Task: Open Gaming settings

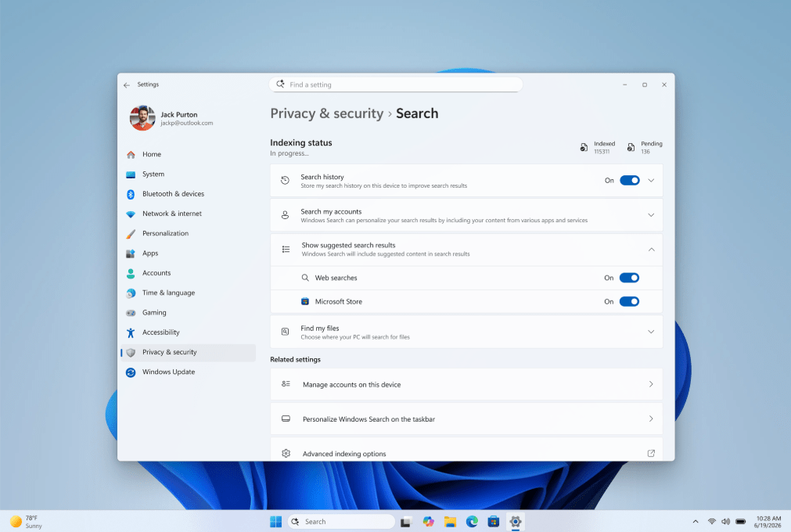Action: point(188,313)
